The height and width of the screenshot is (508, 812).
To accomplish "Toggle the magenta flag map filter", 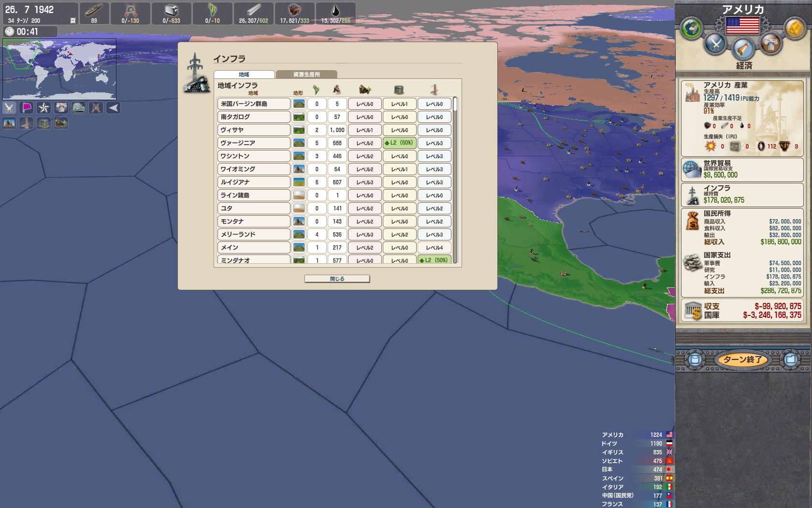I will [x=27, y=108].
